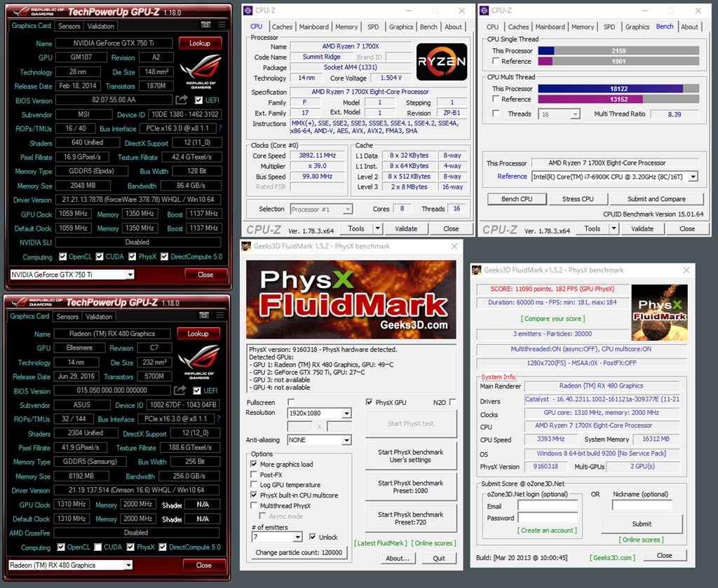The height and width of the screenshot is (588, 718).
Task: Click the FluidMark benchmark title bar icon
Action: tap(245, 246)
